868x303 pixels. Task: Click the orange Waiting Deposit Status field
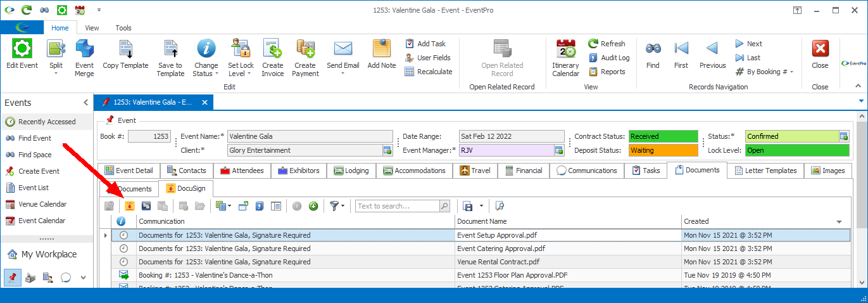click(663, 150)
